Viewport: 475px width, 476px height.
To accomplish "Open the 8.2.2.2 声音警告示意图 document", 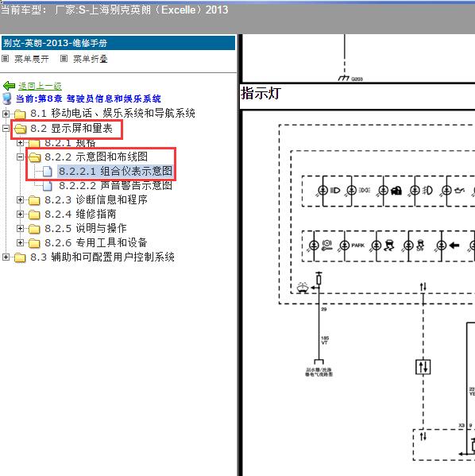I will click(x=115, y=185).
